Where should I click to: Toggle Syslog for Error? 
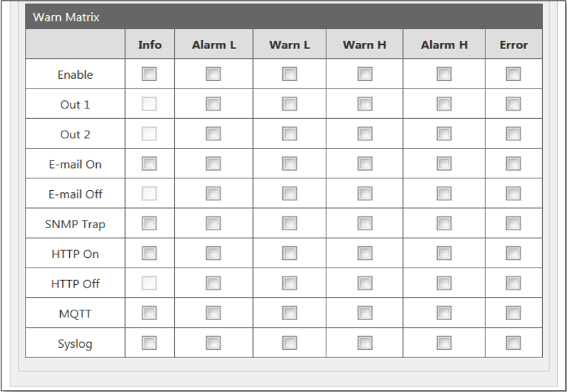coord(513,343)
